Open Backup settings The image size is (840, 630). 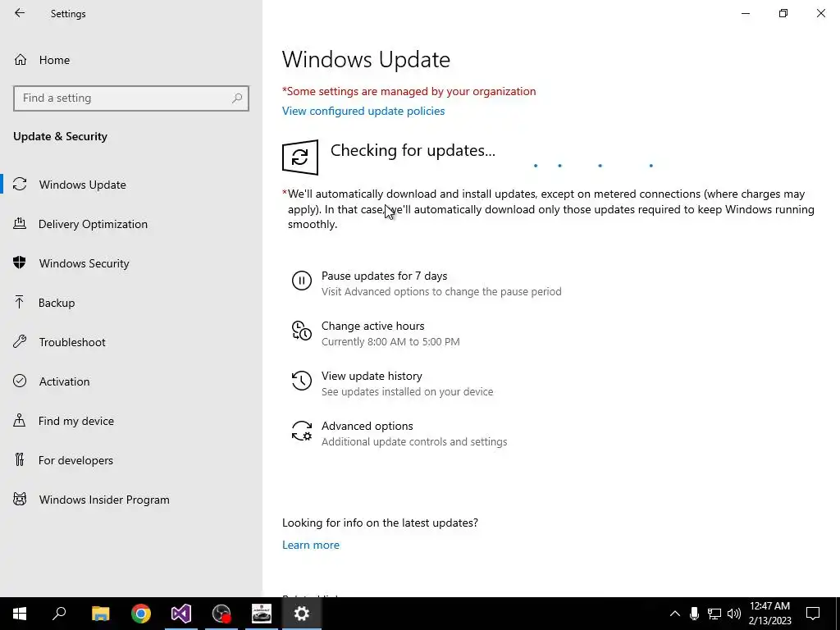coord(131,303)
